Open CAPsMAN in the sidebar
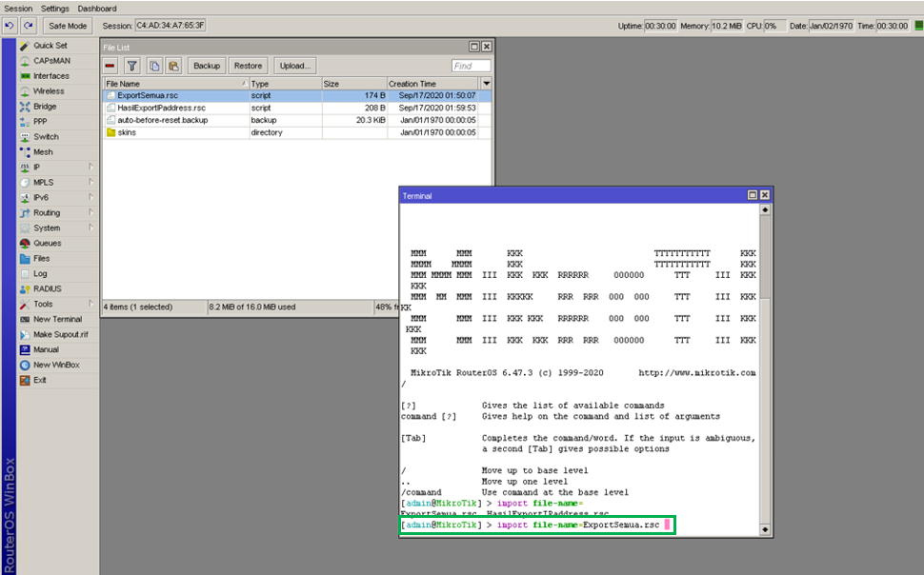The height and width of the screenshot is (575, 924). click(58, 61)
